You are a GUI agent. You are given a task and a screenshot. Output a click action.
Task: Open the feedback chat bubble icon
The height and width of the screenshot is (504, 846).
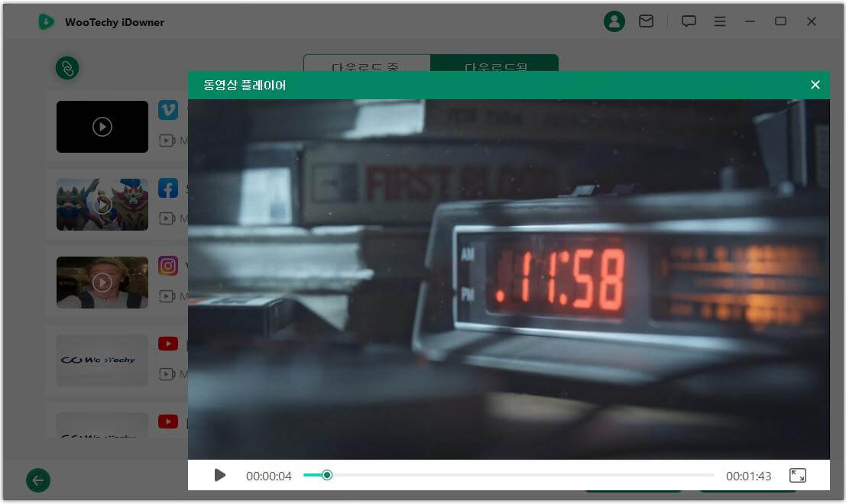point(689,21)
